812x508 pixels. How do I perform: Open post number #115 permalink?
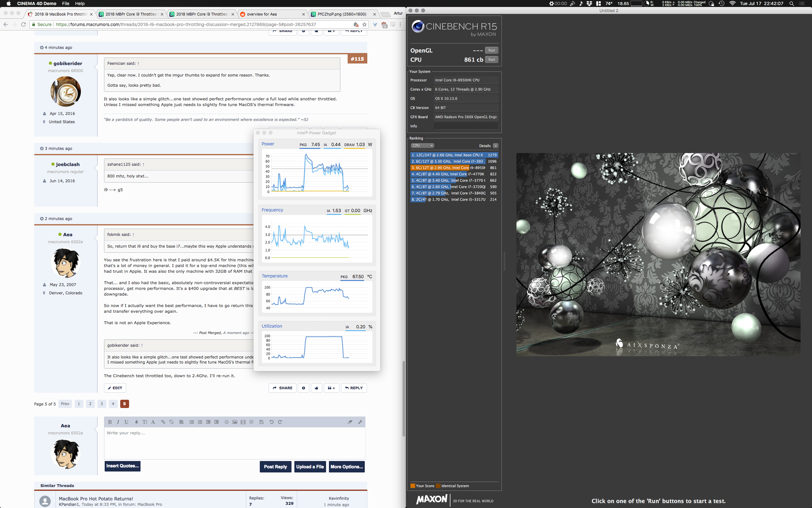tap(357, 59)
